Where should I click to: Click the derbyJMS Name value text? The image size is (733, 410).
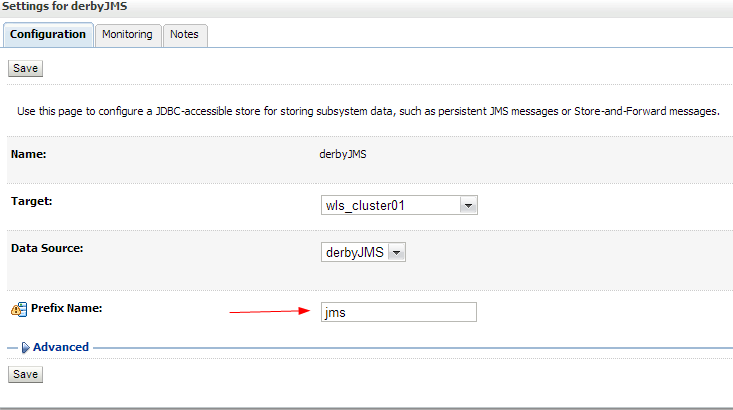click(x=343, y=154)
